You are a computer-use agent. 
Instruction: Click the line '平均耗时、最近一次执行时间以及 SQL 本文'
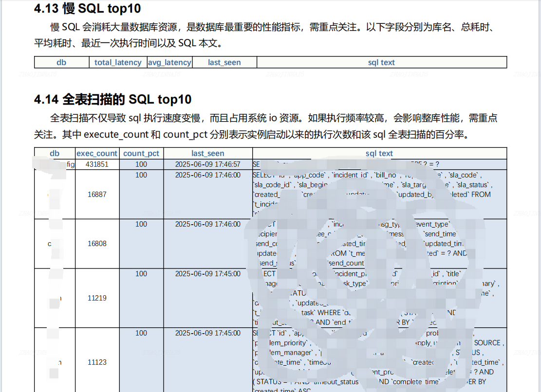pos(130,43)
